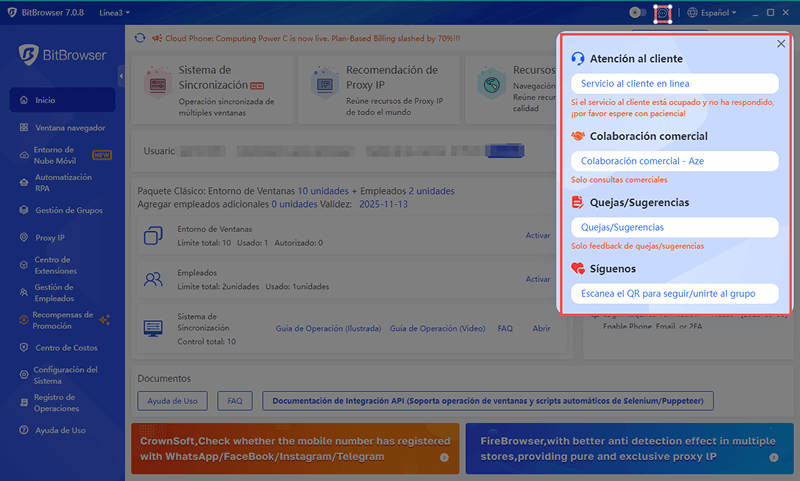Open Guía de Operación (Video) link

[x=436, y=328]
